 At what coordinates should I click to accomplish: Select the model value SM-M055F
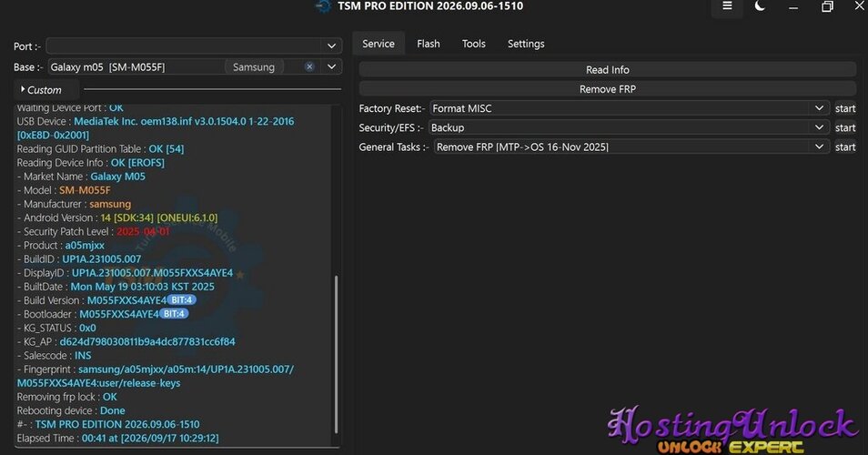[x=85, y=190]
